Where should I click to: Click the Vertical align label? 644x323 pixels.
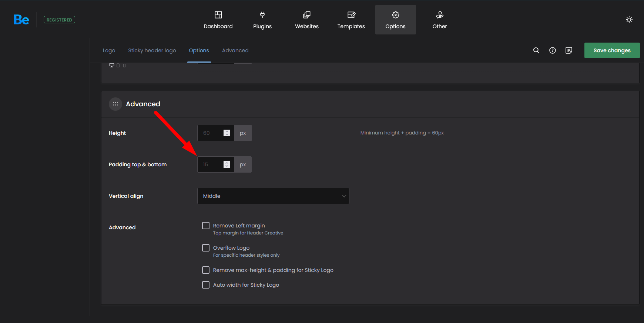(126, 196)
